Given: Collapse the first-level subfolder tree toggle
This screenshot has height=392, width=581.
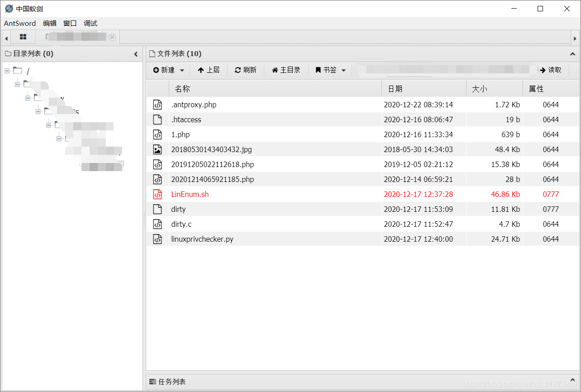Looking at the screenshot, I should tap(17, 84).
